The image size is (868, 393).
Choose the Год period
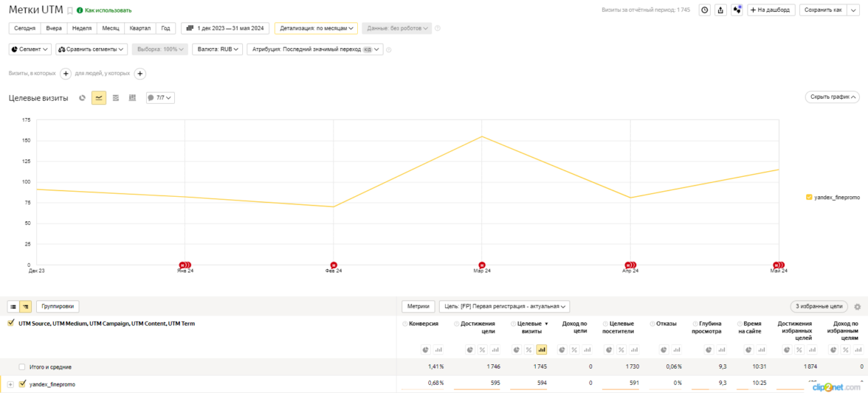165,28
